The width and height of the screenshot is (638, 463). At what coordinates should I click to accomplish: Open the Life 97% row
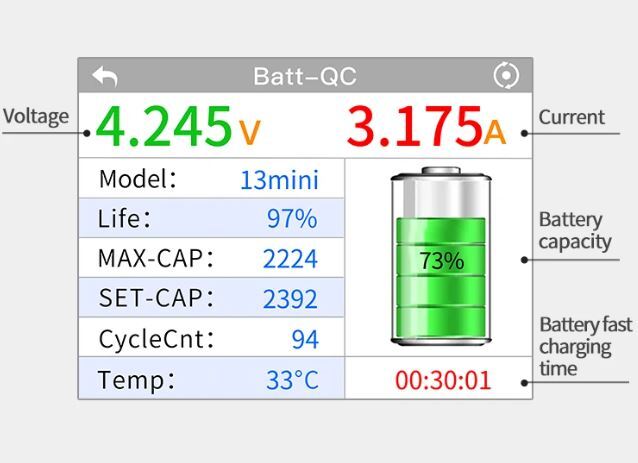pyautogui.click(x=211, y=218)
